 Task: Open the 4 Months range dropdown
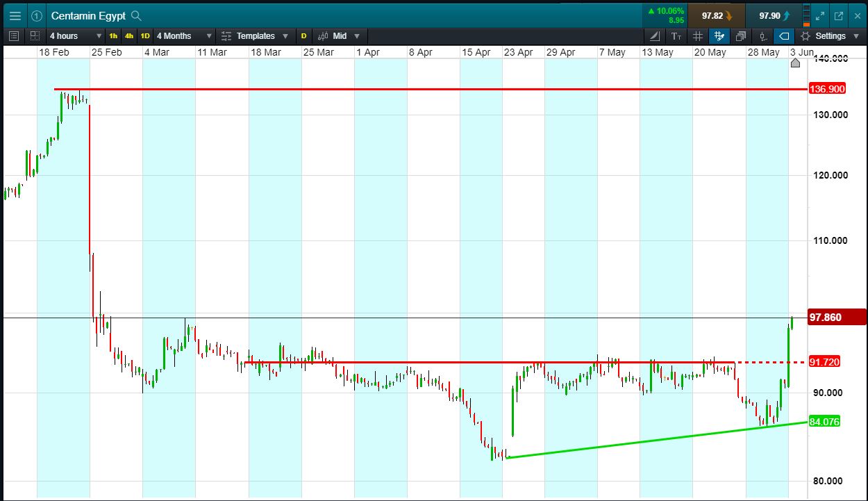pos(184,35)
